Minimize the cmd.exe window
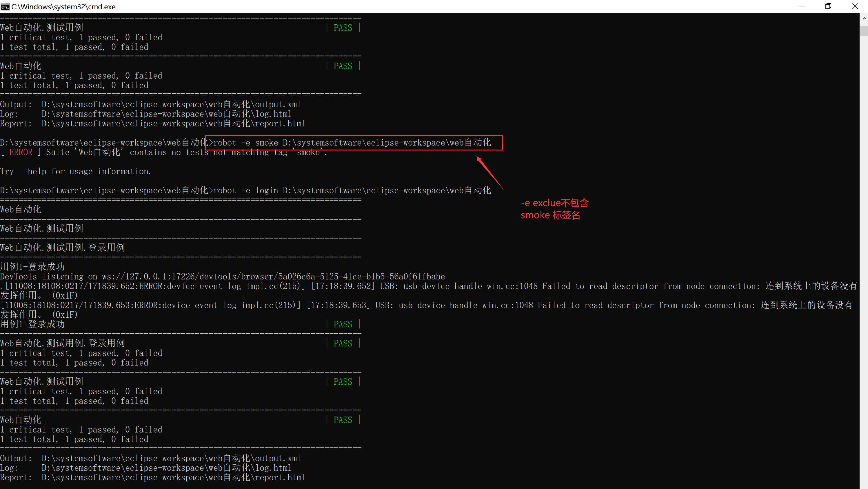 click(802, 6)
